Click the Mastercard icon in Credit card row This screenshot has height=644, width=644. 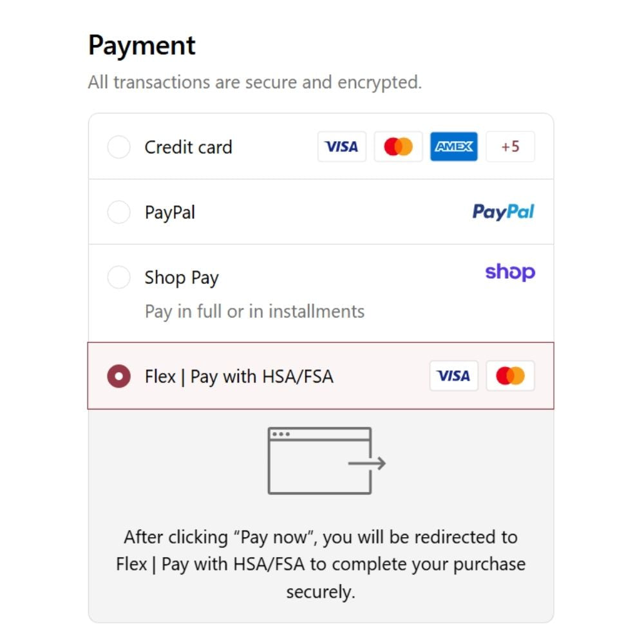pyautogui.click(x=398, y=147)
